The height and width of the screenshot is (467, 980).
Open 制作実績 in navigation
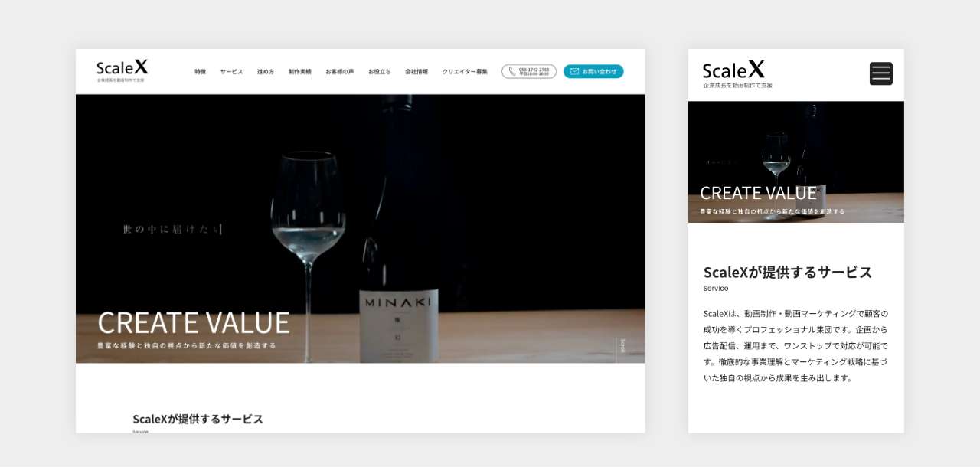click(300, 71)
